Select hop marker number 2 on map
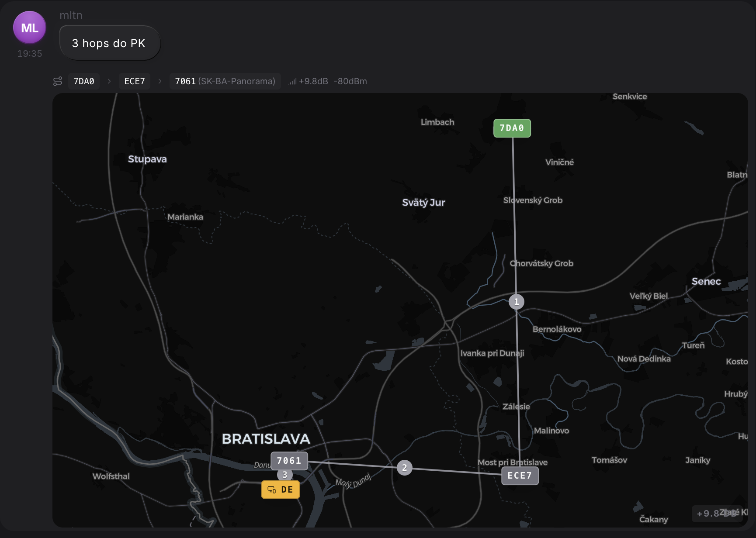This screenshot has height=538, width=756. (x=405, y=468)
